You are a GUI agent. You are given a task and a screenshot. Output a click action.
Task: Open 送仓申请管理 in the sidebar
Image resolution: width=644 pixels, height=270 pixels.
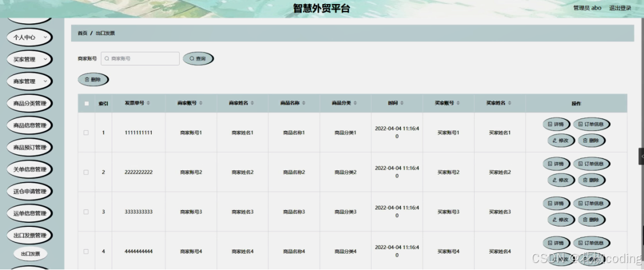click(29, 191)
